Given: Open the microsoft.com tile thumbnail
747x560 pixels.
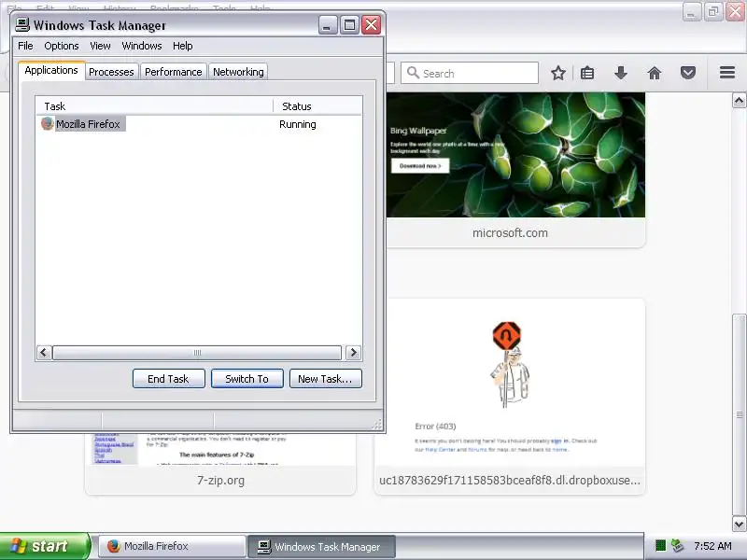Looking at the screenshot, I should 515,155.
